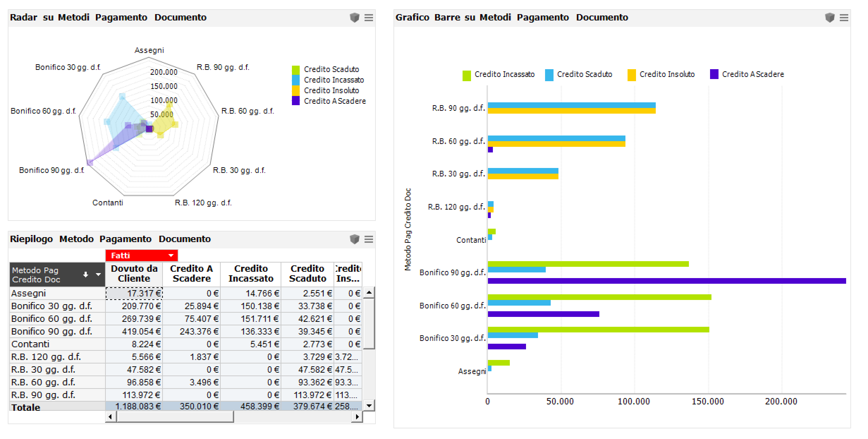
Task: Click the shield icon in Radar panel header
Action: [x=354, y=18]
